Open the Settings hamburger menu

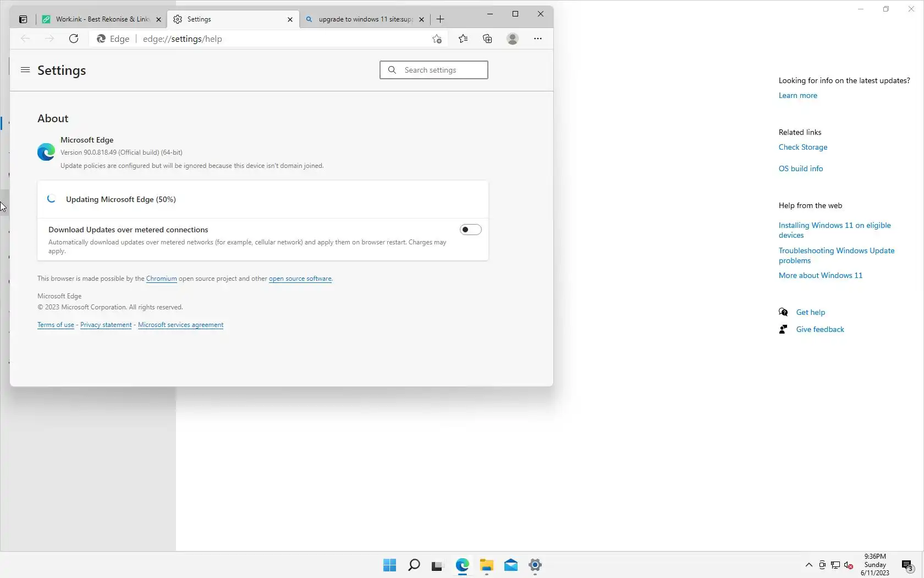pos(25,70)
